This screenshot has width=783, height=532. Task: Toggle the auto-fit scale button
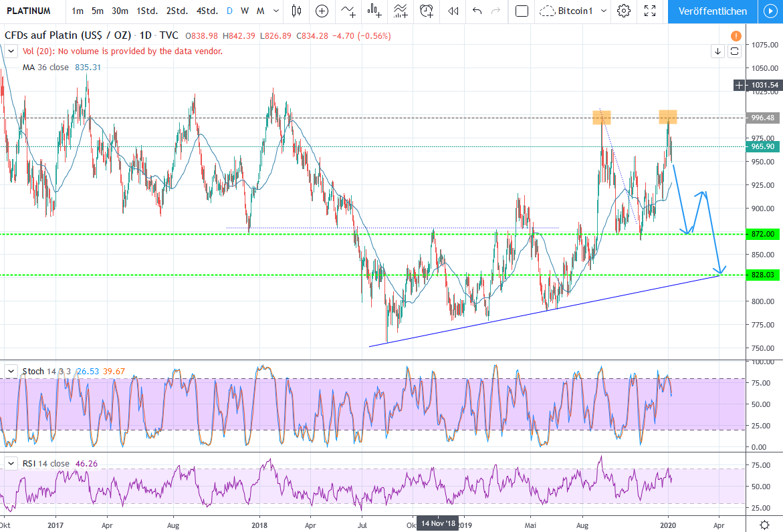[734, 51]
